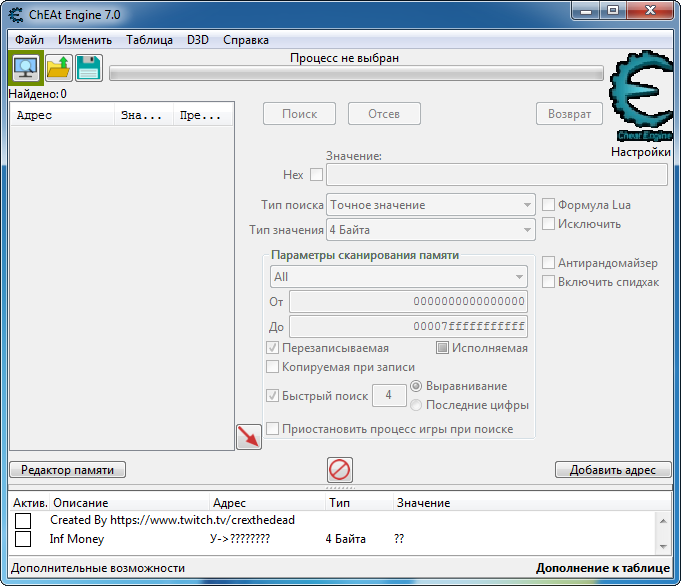Open the process list via computer icon
The image size is (681, 586).
click(26, 68)
